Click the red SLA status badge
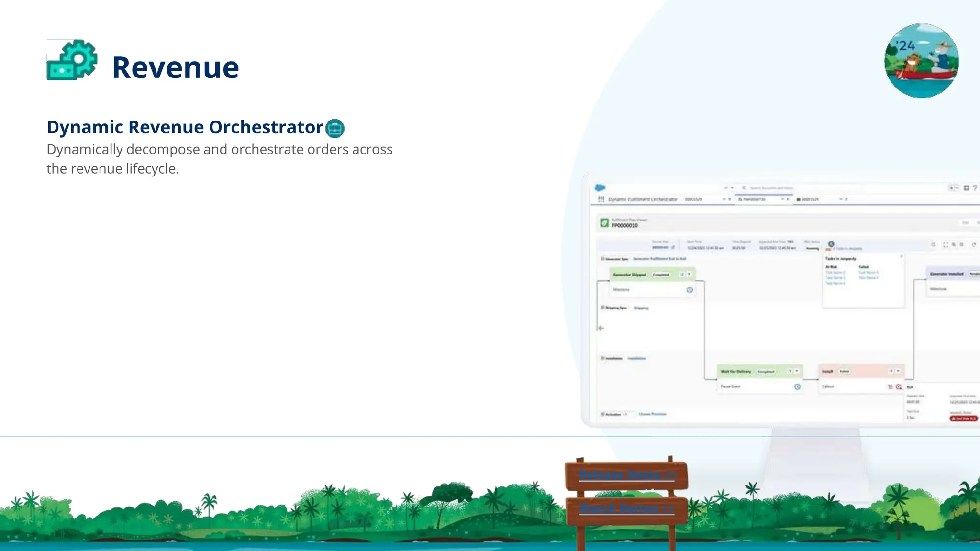Image resolution: width=980 pixels, height=551 pixels. coord(964,419)
